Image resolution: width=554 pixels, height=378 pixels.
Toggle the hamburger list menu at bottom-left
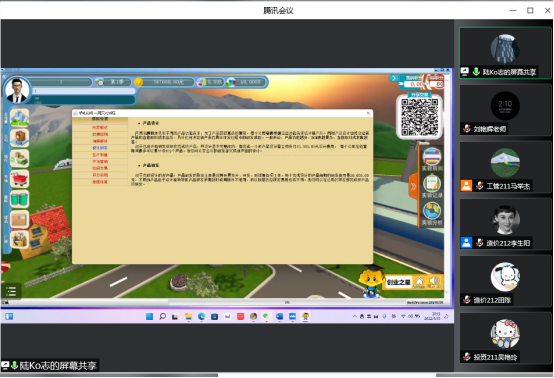[x=11, y=291]
